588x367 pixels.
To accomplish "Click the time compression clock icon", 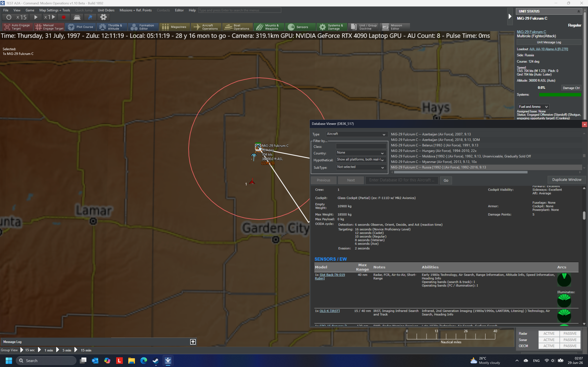I will [9, 17].
